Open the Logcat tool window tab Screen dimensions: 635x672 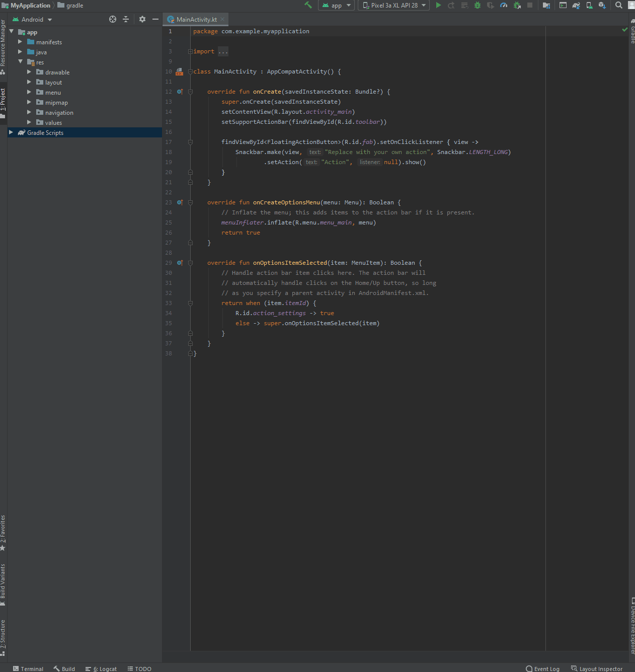[x=101, y=668]
